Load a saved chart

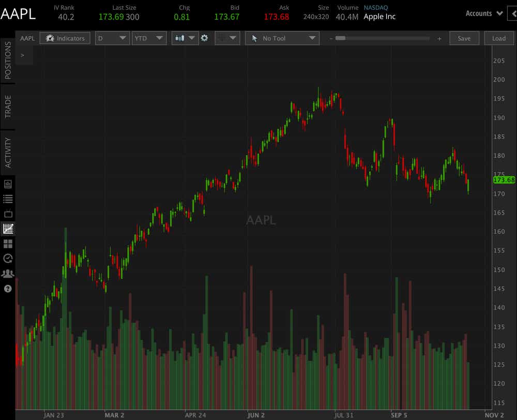(499, 38)
